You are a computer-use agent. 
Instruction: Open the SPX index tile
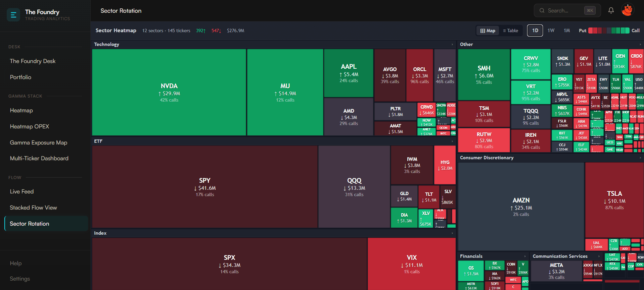click(229, 264)
